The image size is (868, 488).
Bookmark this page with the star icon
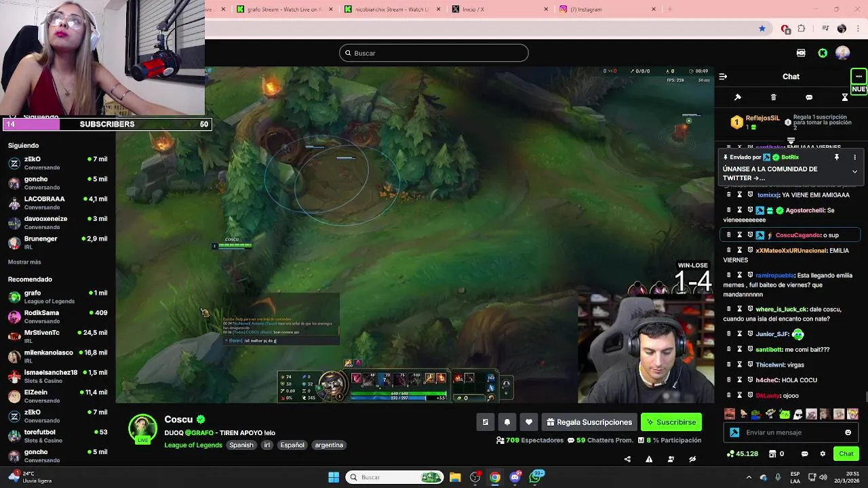(x=762, y=28)
